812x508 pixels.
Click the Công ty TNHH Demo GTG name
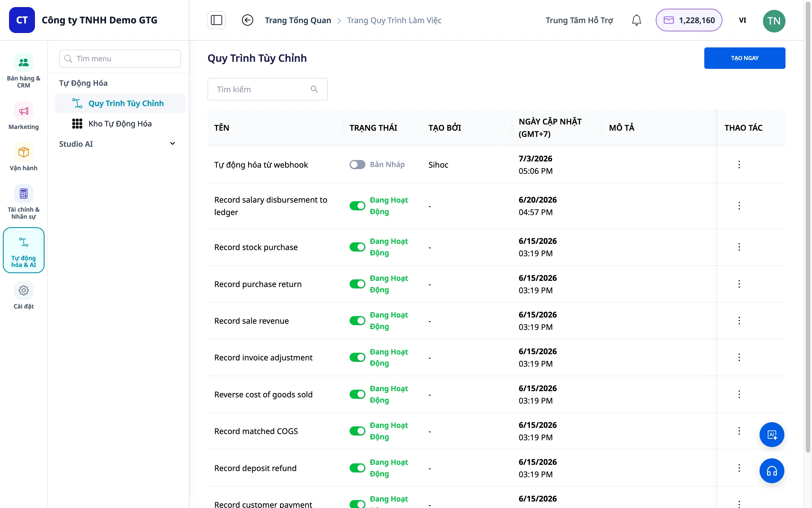pos(99,20)
